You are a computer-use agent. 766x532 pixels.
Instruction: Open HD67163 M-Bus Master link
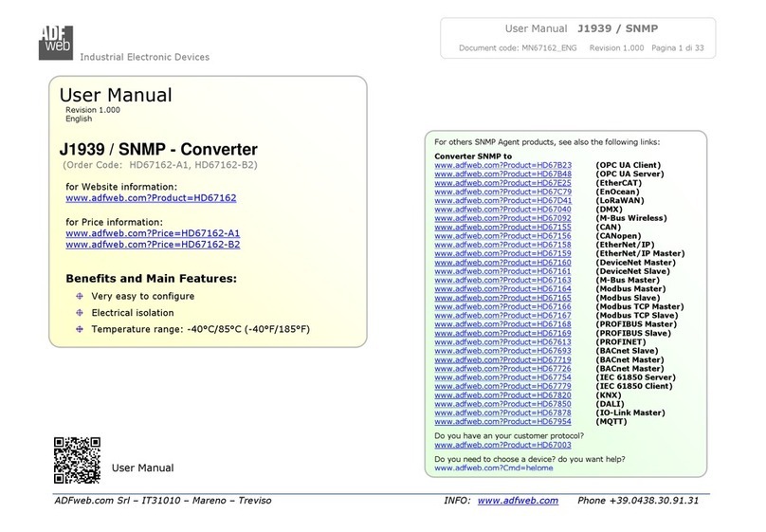[x=502, y=280]
